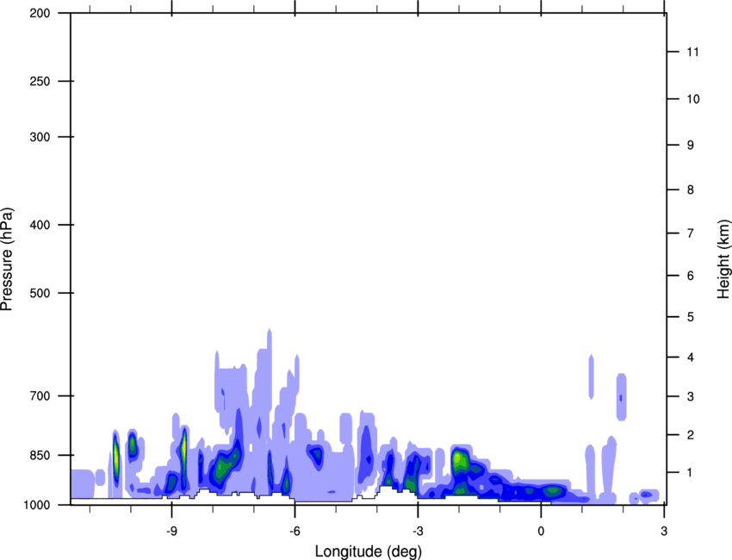This screenshot has width=732, height=560.
Task: Click pressure tick label 200
Action: click(x=40, y=13)
